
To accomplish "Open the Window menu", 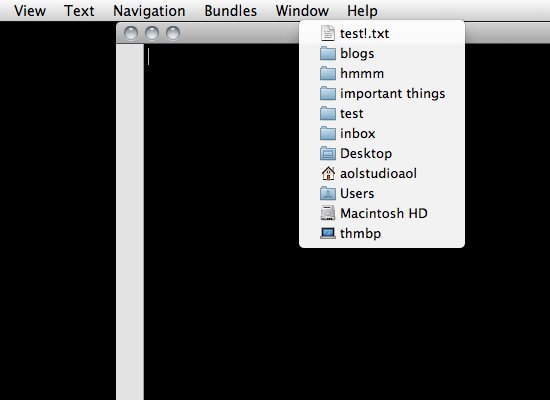I will pyautogui.click(x=302, y=11).
